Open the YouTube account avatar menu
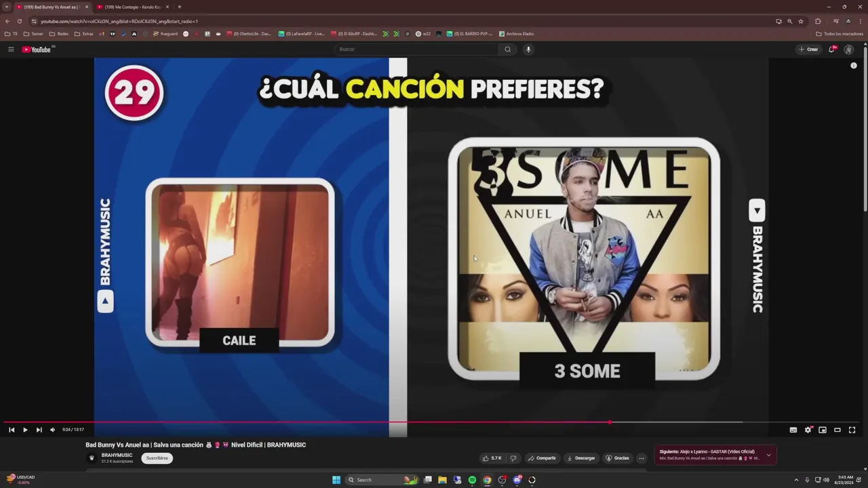 click(x=848, y=49)
